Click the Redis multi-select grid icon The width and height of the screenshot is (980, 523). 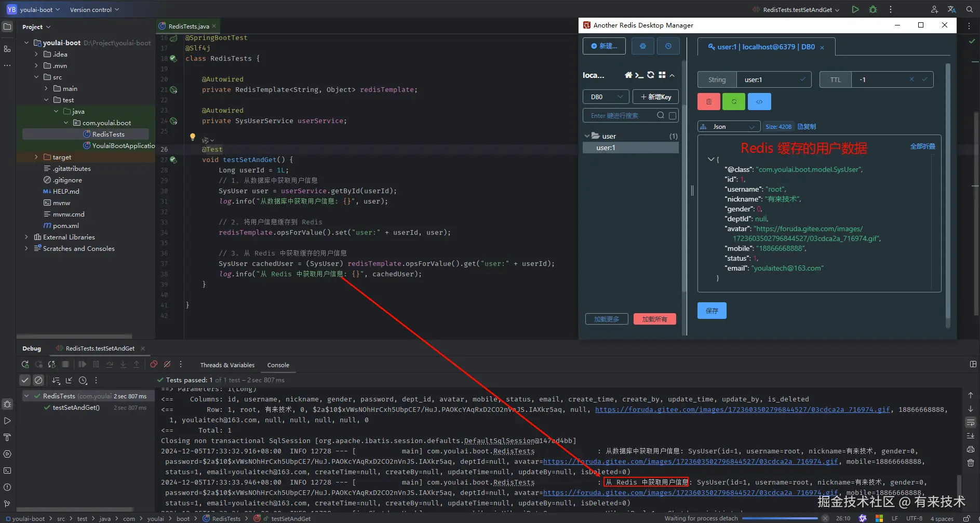(x=662, y=75)
